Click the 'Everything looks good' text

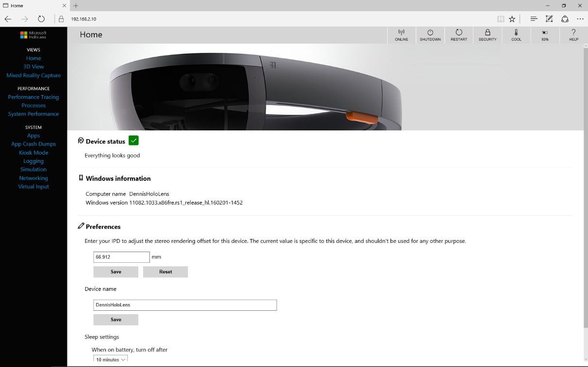[112, 156]
